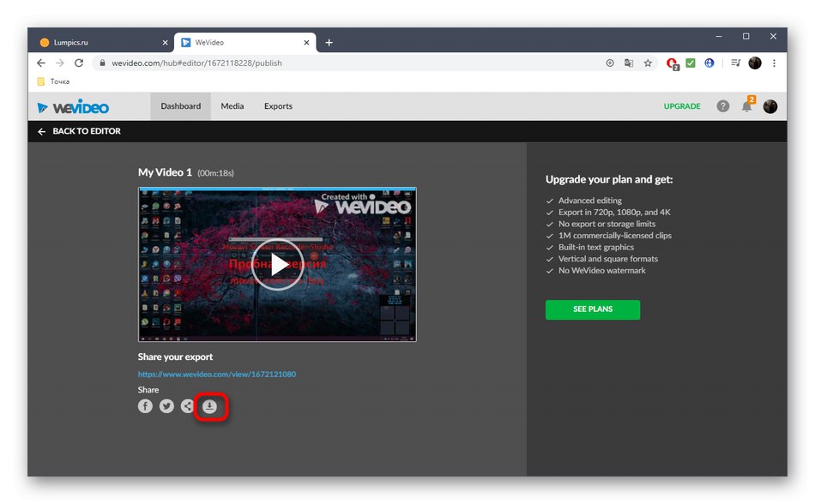Open Chrome's reading list icon
The image size is (815, 504).
click(733, 63)
